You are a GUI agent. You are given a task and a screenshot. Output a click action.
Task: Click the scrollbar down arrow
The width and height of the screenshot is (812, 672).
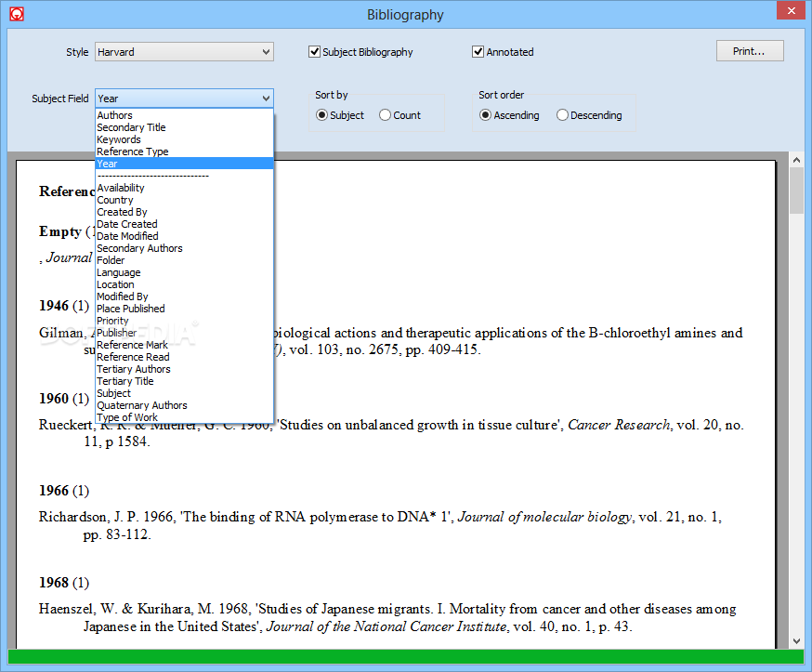(796, 641)
